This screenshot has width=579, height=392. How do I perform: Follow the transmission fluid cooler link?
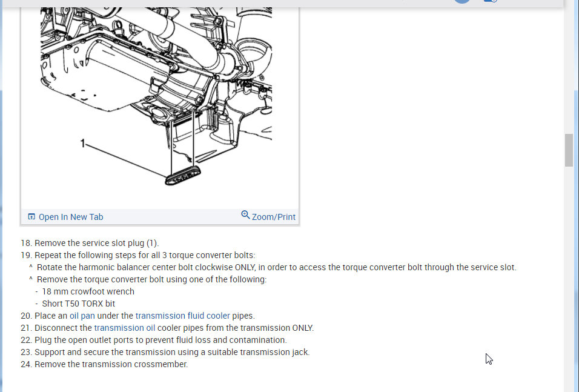[x=182, y=316]
